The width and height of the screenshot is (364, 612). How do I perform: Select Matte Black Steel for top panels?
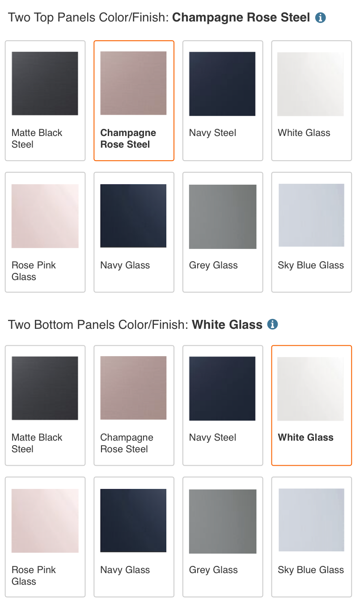pos(45,101)
